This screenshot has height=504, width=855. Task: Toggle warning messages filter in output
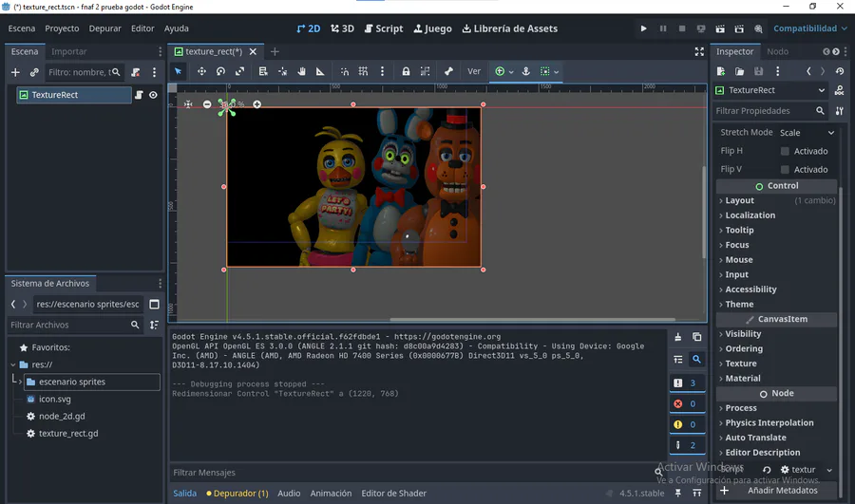[x=687, y=424]
